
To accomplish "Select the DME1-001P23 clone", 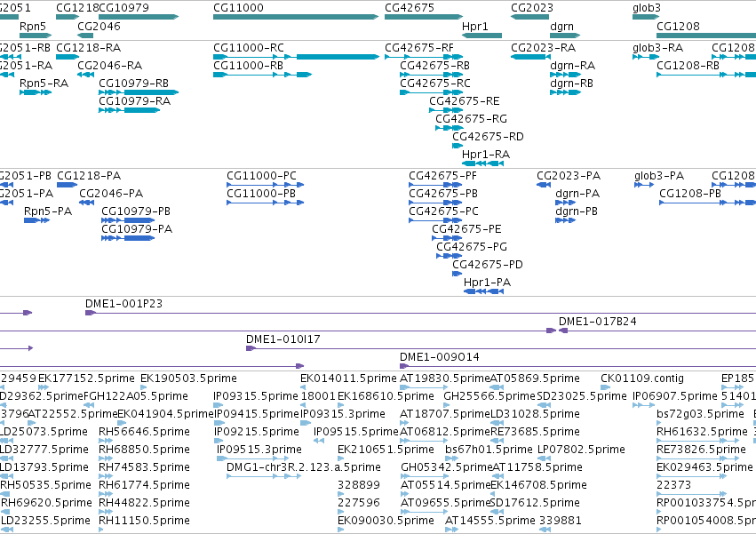I will click(420, 313).
